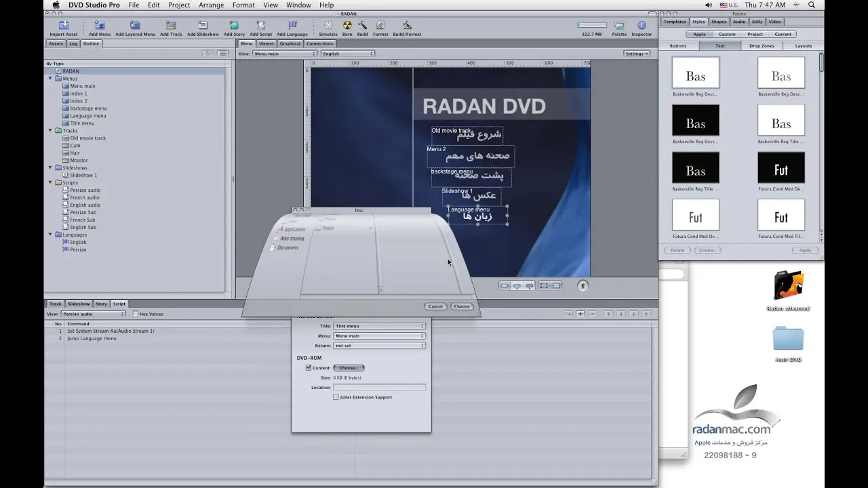Select the Project styles segment
Screen dimensions: 868x488
tap(755, 34)
